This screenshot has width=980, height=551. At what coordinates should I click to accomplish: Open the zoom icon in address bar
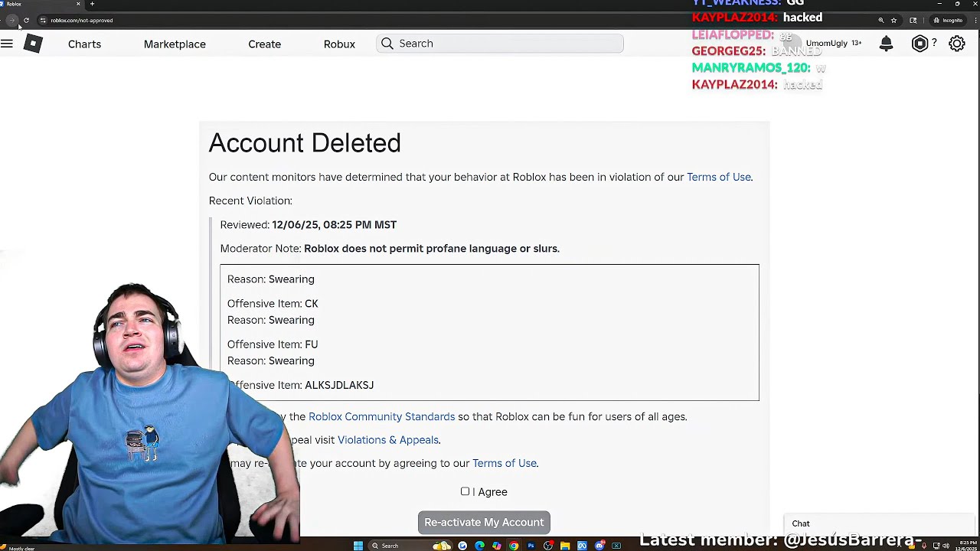coord(881,21)
